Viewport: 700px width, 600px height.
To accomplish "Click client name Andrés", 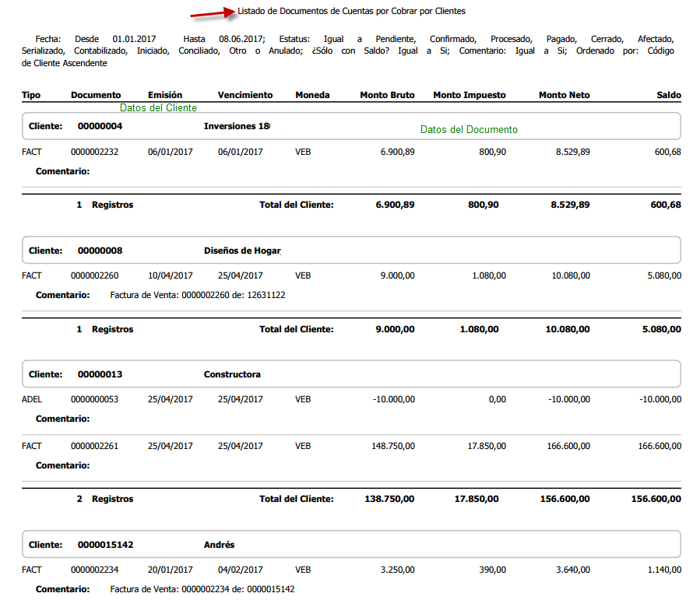I will point(220,545).
